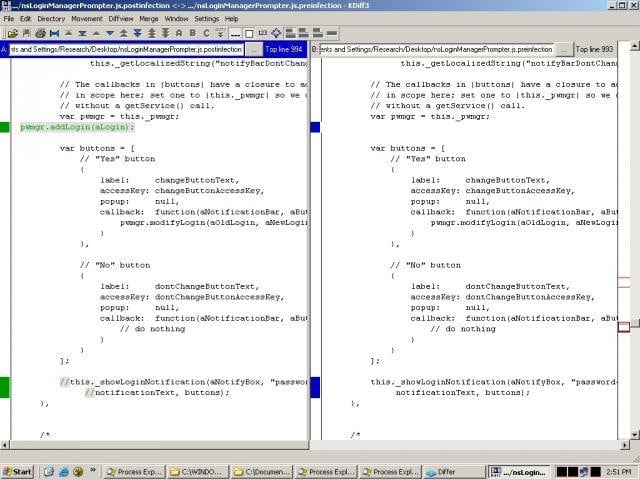The width and height of the screenshot is (640, 480).
Task: Click horizontal scrollbar right arrow
Action: coord(625,445)
